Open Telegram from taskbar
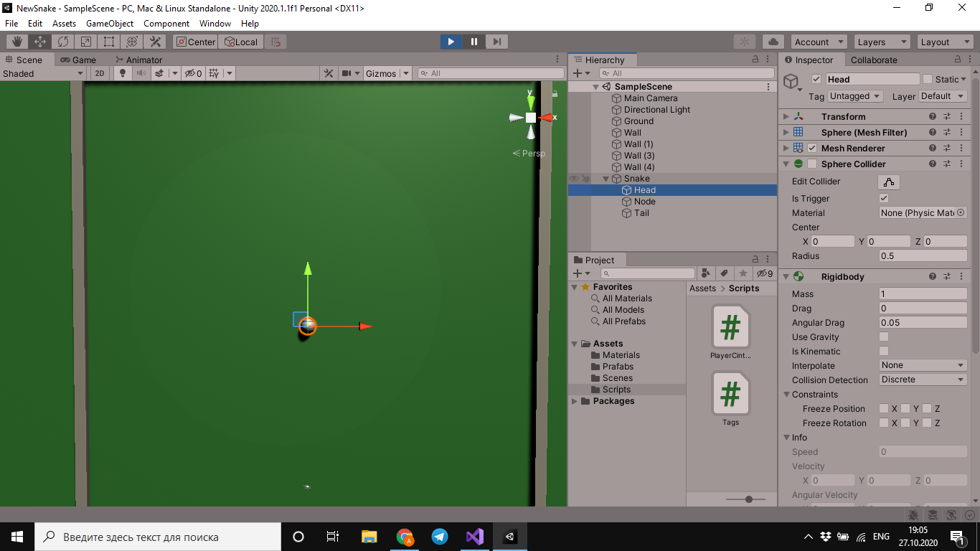Image resolution: width=980 pixels, height=551 pixels. coord(440,537)
